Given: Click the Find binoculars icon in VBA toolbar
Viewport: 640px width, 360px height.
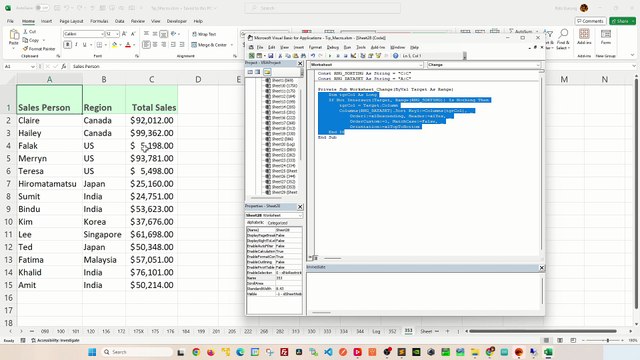Looking at the screenshot, I should (x=303, y=56).
